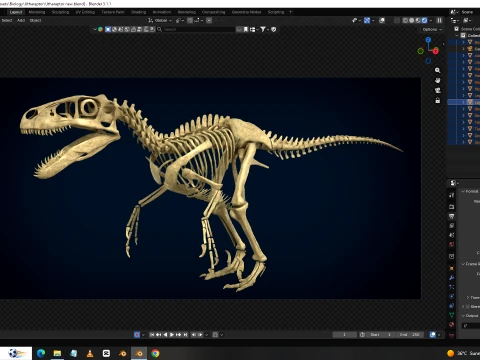
Task: Open Global transform orientation dropdown
Action: click(x=160, y=20)
